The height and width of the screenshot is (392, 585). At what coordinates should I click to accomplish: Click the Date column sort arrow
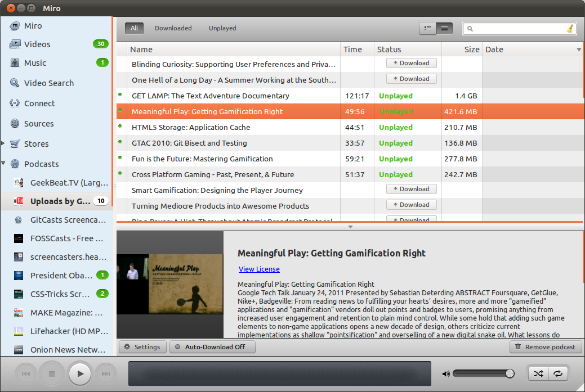point(579,49)
